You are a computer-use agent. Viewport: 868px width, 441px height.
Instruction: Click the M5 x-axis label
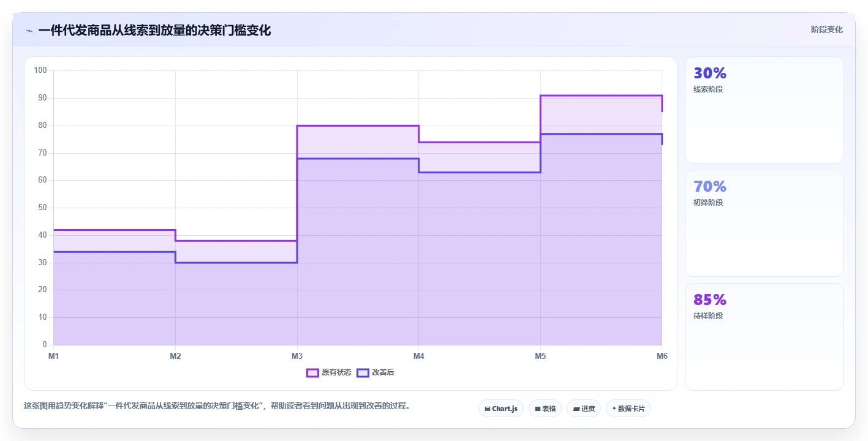point(540,356)
